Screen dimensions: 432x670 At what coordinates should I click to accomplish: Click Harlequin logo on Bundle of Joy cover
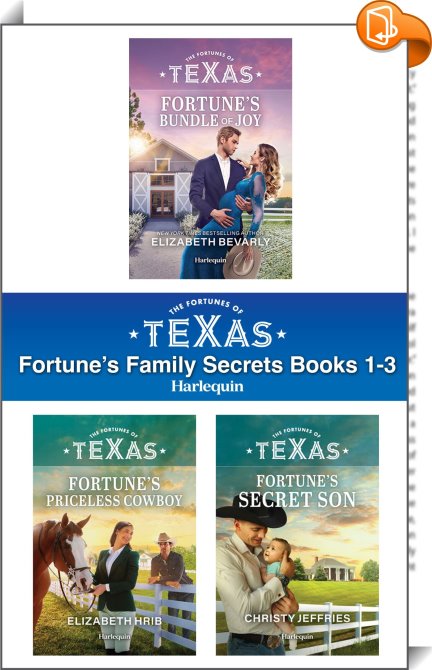click(x=211, y=260)
